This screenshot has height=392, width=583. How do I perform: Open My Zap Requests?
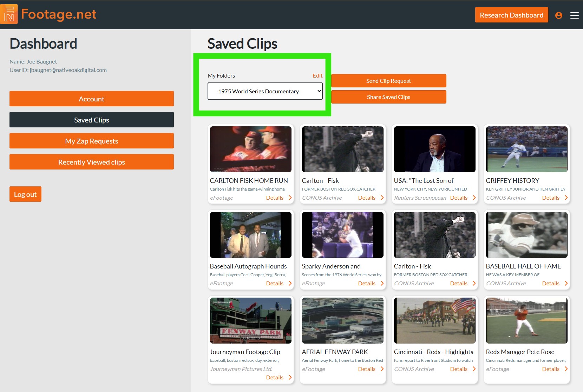pos(92,141)
